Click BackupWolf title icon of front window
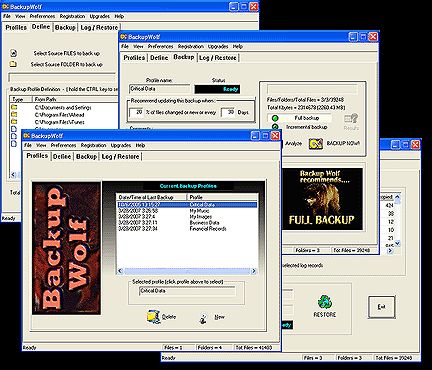The height and width of the screenshot is (370, 432). [27, 136]
